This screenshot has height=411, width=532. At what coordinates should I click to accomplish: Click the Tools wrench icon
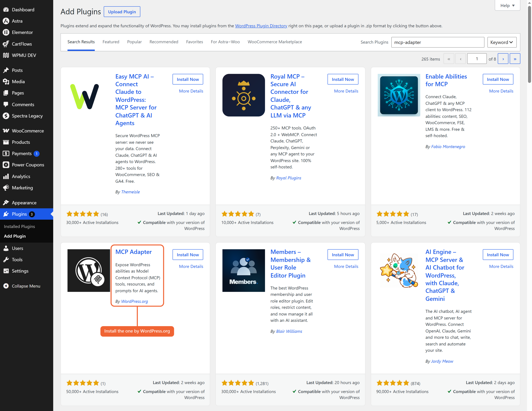tap(6, 260)
